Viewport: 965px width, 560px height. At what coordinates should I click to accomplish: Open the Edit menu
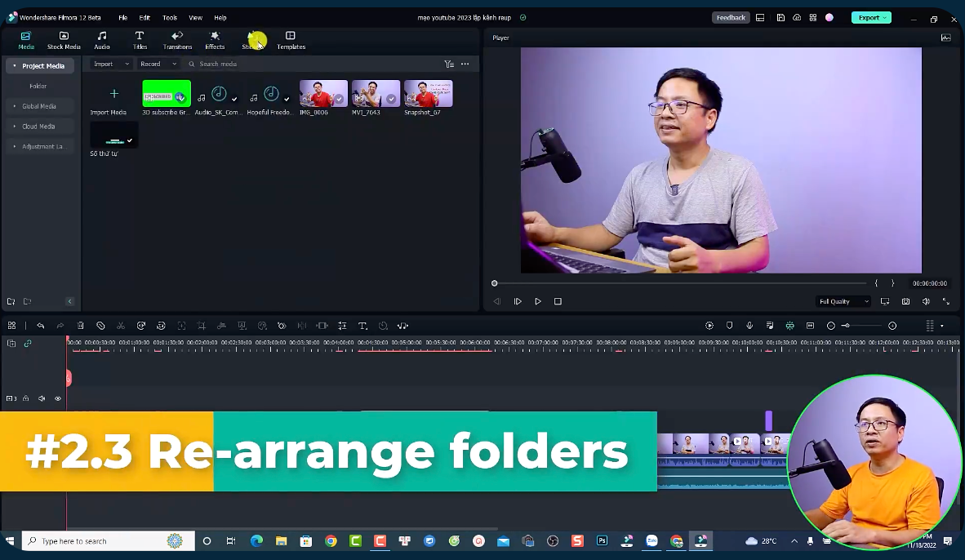[x=145, y=18]
